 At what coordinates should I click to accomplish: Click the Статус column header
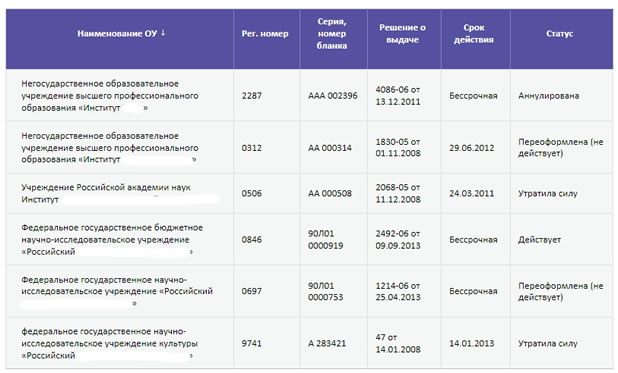point(560,34)
